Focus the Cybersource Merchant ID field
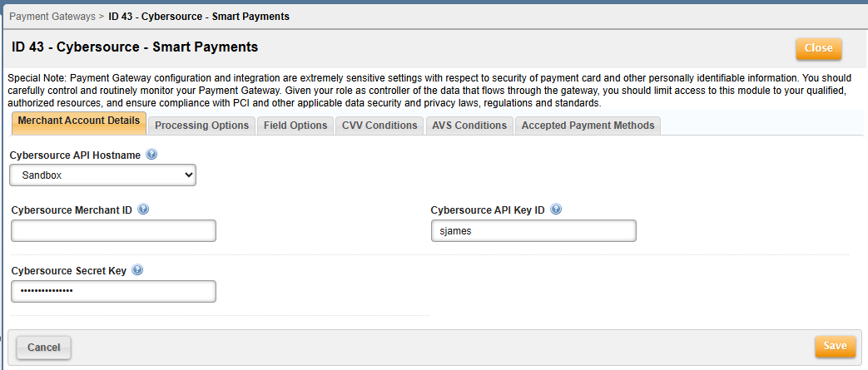The width and height of the screenshot is (868, 370). tap(113, 230)
